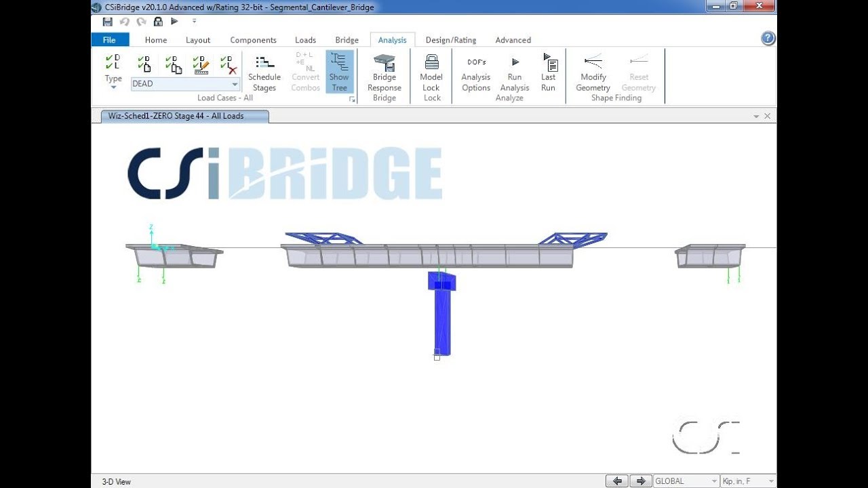Click the 3-D View label in status bar
The width and height of the screenshot is (868, 488).
pyautogui.click(x=116, y=482)
